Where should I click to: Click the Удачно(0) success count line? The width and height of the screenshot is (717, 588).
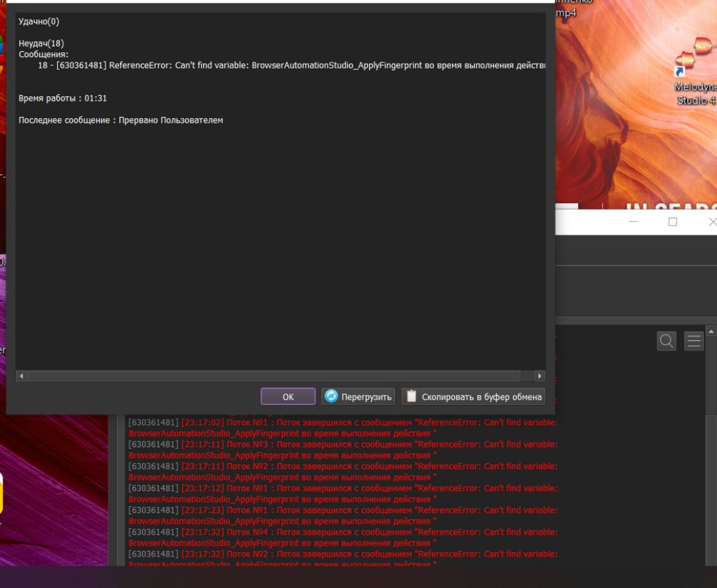39,21
